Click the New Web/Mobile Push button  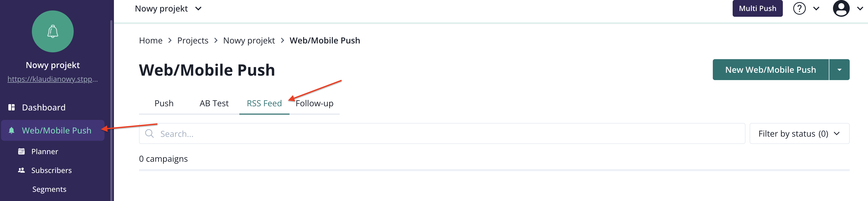[x=770, y=70]
